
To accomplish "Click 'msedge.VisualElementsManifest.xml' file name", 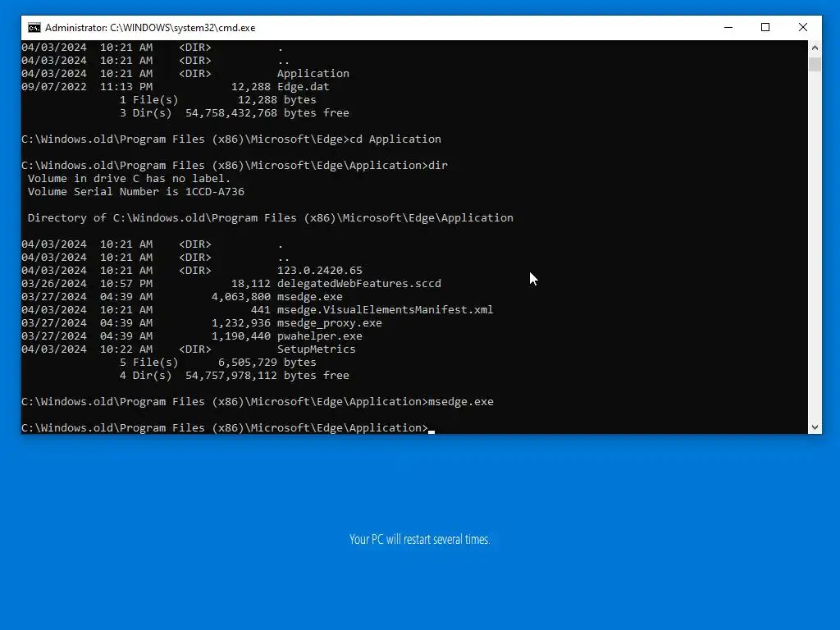I will coord(386,309).
